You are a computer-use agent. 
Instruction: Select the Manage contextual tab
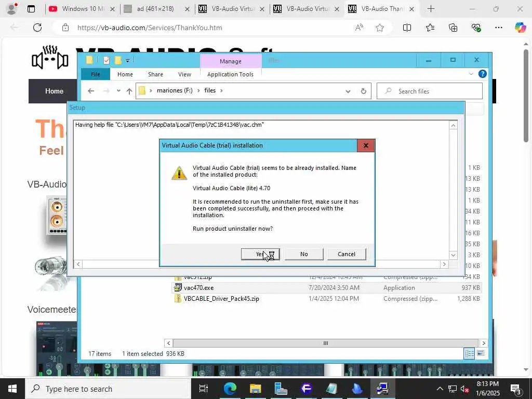[231, 61]
